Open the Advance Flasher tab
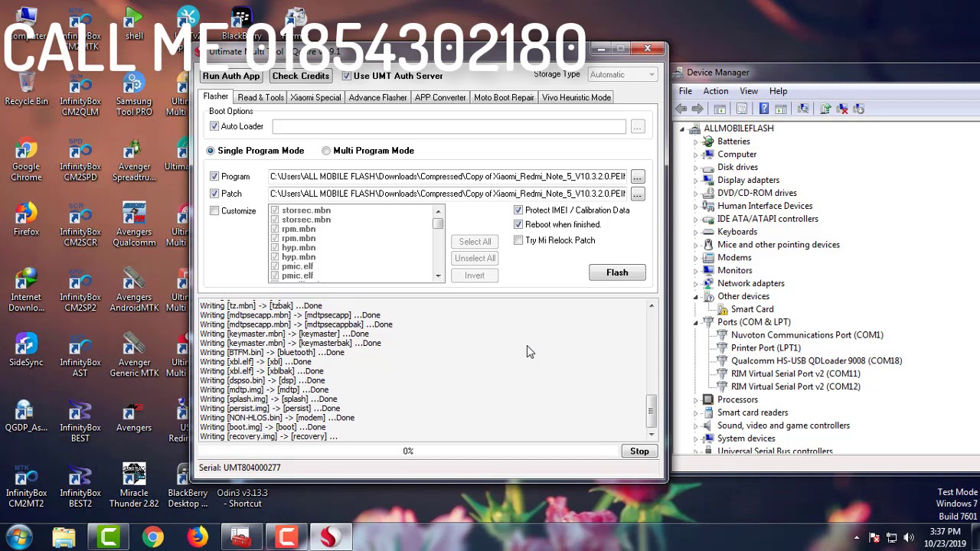The width and height of the screenshot is (980, 551). click(378, 98)
